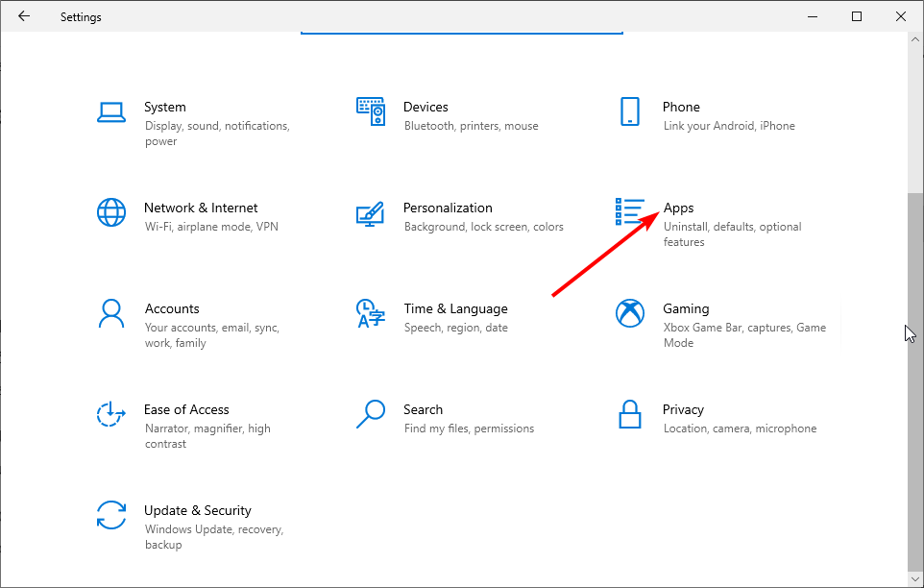The image size is (924, 588).
Task: Click the Network & Internet globe icon
Action: (111, 212)
